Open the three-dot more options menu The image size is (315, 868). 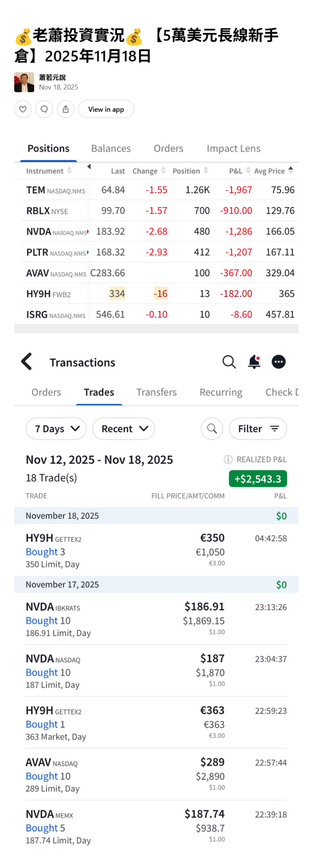pos(279,362)
